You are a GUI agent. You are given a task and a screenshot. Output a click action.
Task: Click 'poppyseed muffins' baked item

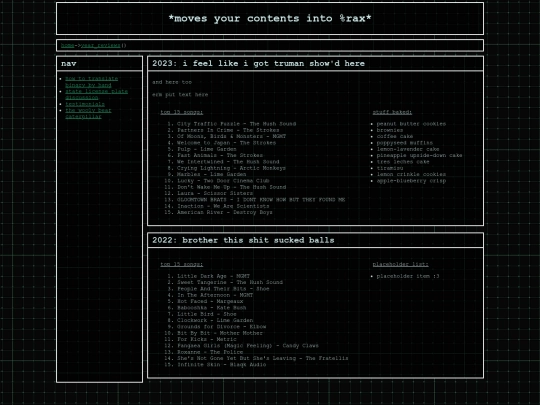click(x=405, y=143)
